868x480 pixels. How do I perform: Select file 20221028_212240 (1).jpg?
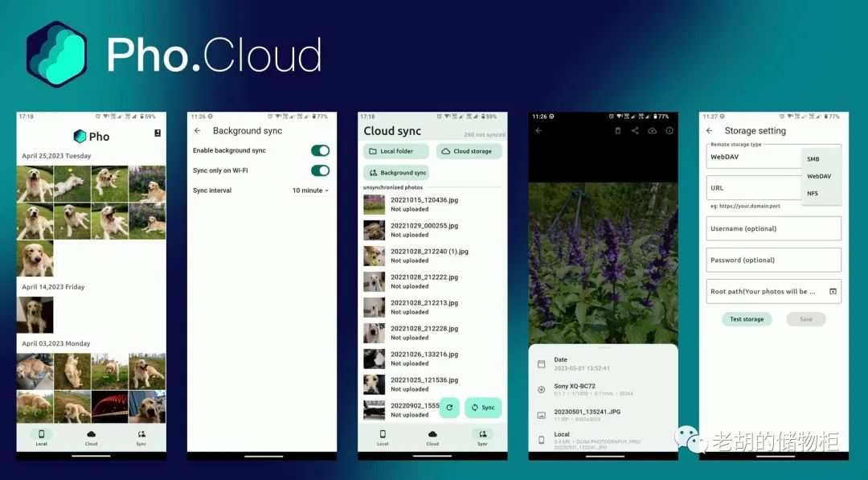pos(432,256)
